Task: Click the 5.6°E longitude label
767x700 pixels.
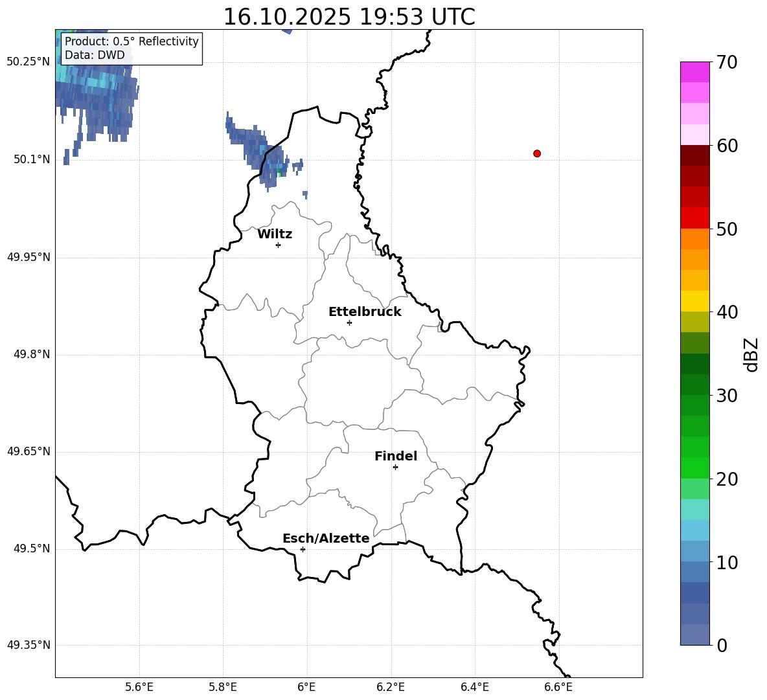Action: 139,687
